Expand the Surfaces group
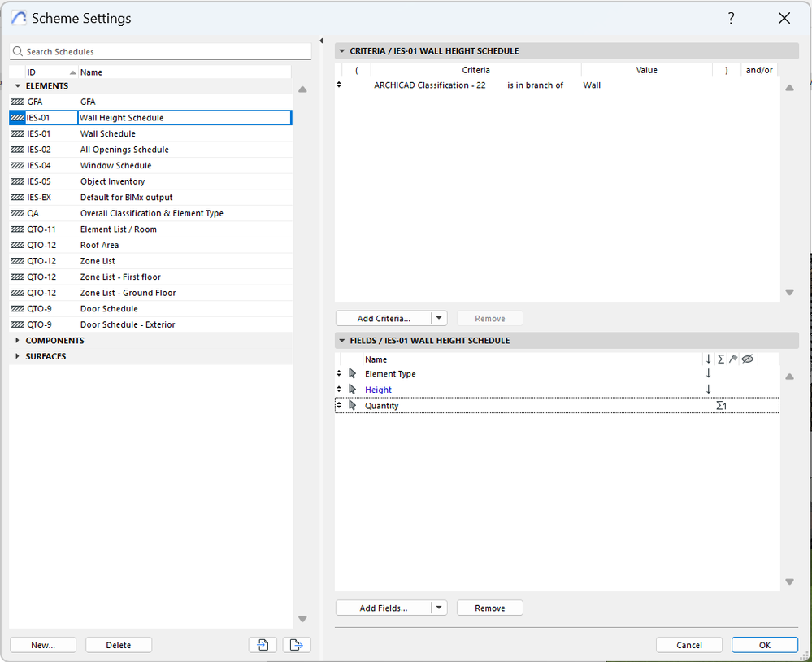Viewport: 812px width, 662px height. (18, 356)
